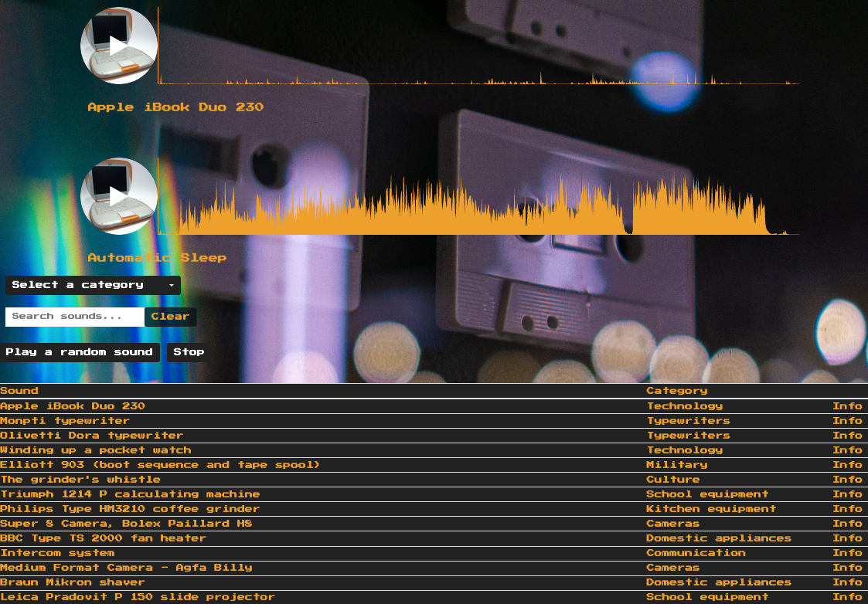The width and height of the screenshot is (868, 604).
Task: Select Philips Type HM3210 coffee grinder
Action: tap(130, 509)
